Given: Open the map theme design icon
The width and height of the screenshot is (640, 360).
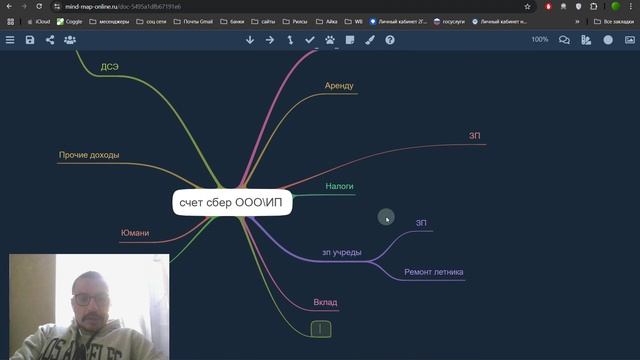Looking at the screenshot, I should pos(586,40).
